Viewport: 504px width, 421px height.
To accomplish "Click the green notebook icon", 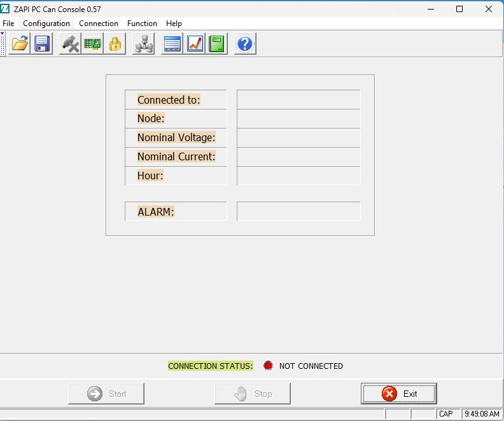I will 216,44.
